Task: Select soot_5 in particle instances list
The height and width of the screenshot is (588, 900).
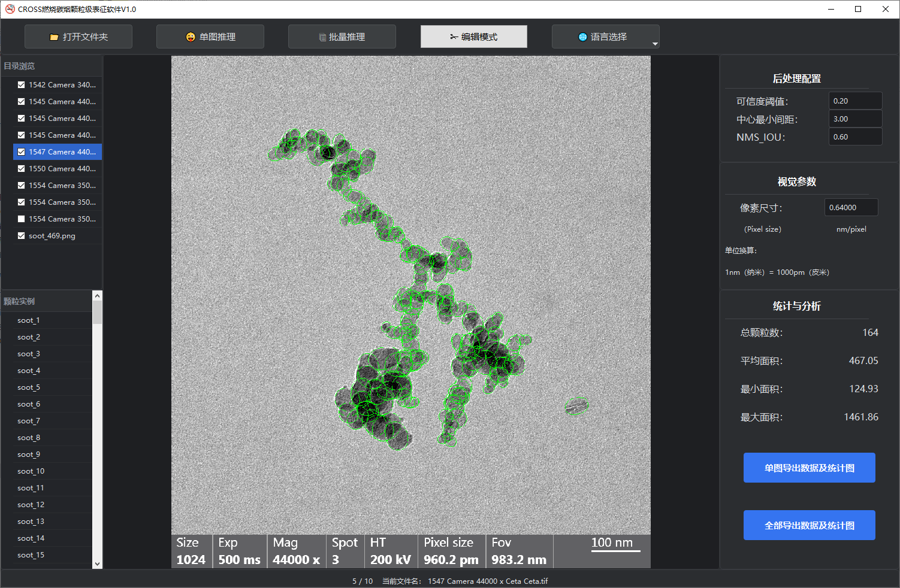Action: pos(29,387)
